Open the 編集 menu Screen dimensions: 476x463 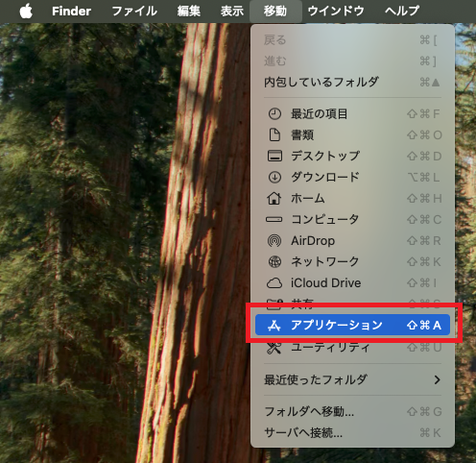click(189, 12)
